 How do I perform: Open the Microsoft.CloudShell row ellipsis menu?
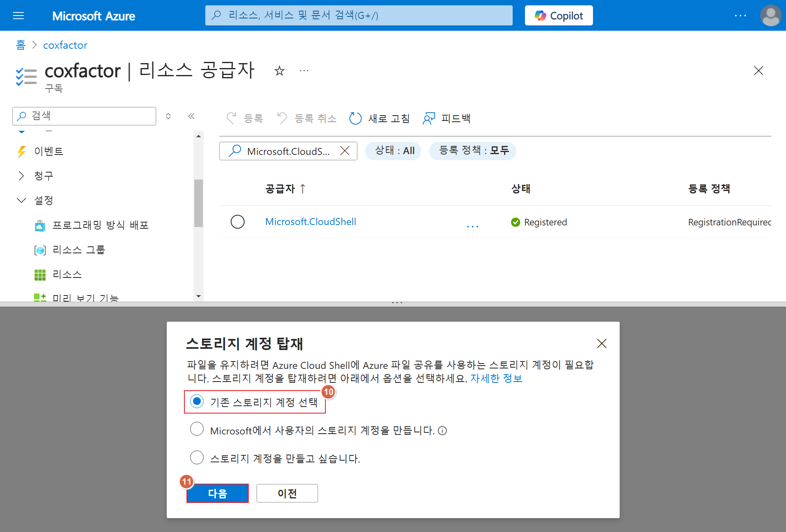tap(473, 226)
